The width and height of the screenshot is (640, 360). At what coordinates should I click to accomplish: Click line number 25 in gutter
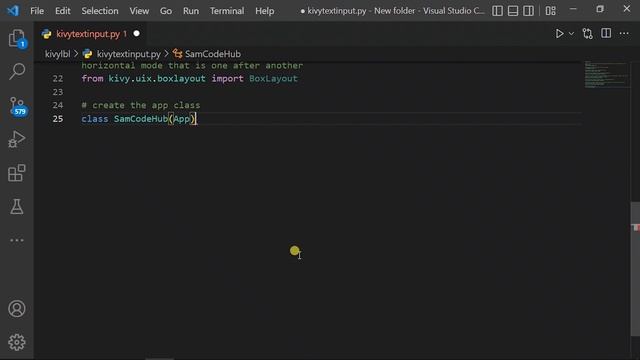click(58, 119)
